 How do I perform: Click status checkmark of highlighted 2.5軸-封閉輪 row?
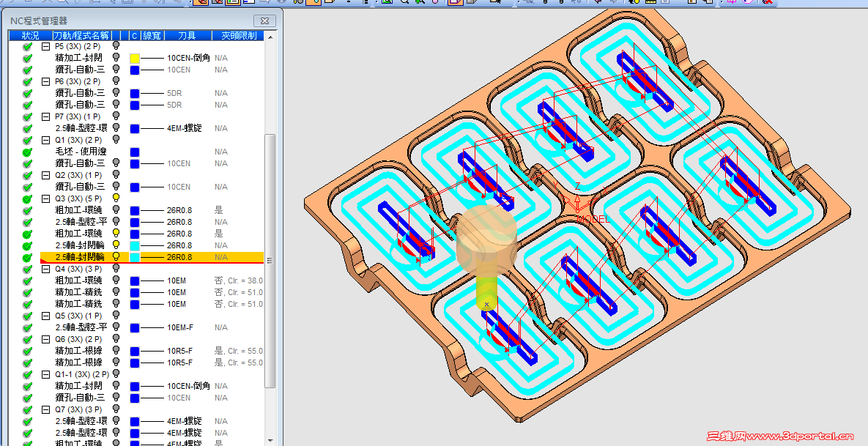coord(28,257)
